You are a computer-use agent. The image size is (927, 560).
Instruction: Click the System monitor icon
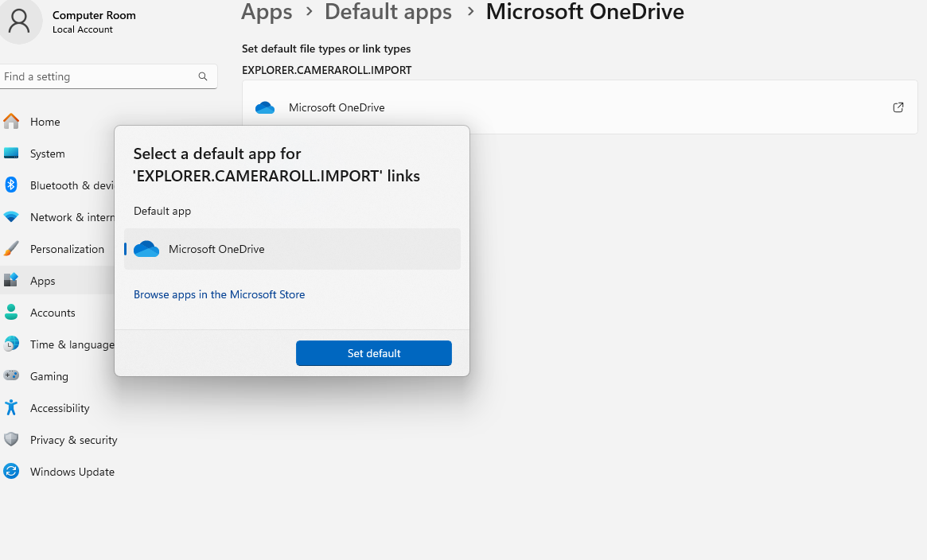(11, 153)
